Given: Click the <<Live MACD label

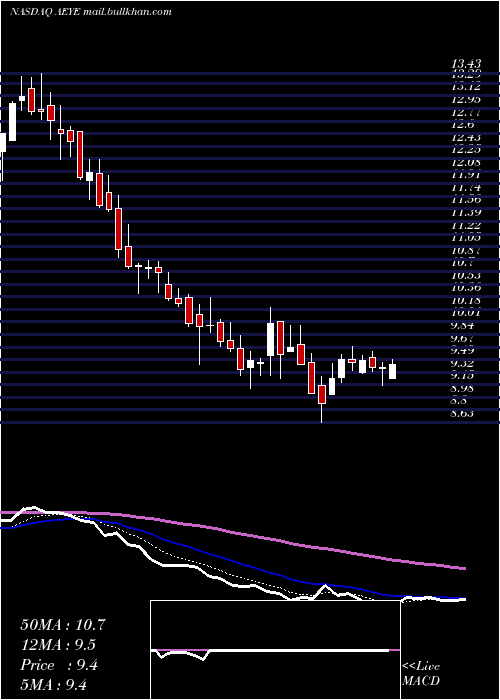Looking at the screenshot, I should tap(421, 674).
